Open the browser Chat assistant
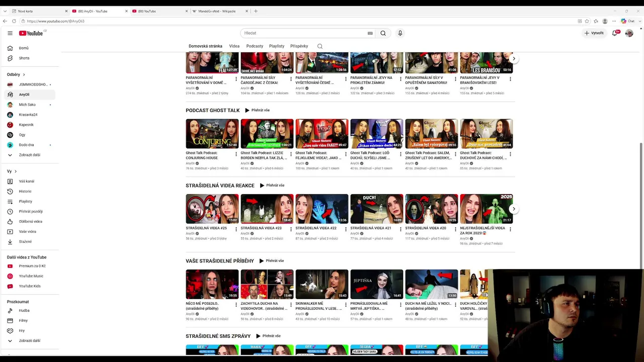 coord(628,21)
